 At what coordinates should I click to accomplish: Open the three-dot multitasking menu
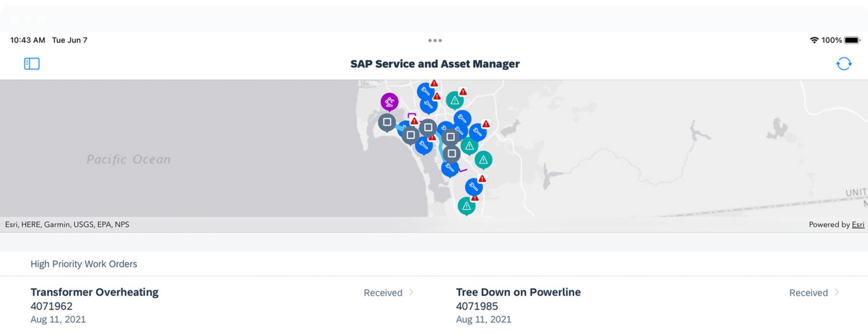coord(434,40)
